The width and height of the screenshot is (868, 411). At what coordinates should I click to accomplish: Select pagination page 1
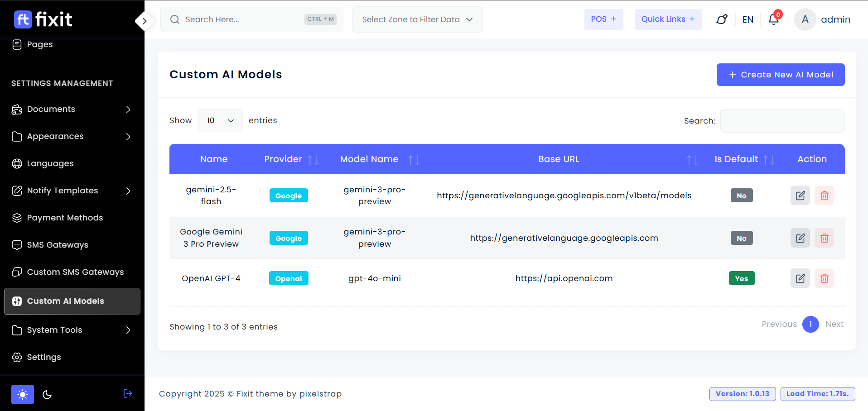point(810,324)
